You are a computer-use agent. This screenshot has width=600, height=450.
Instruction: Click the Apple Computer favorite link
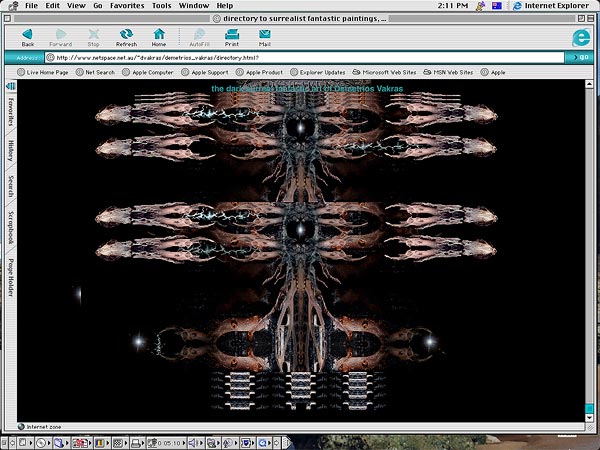point(148,72)
